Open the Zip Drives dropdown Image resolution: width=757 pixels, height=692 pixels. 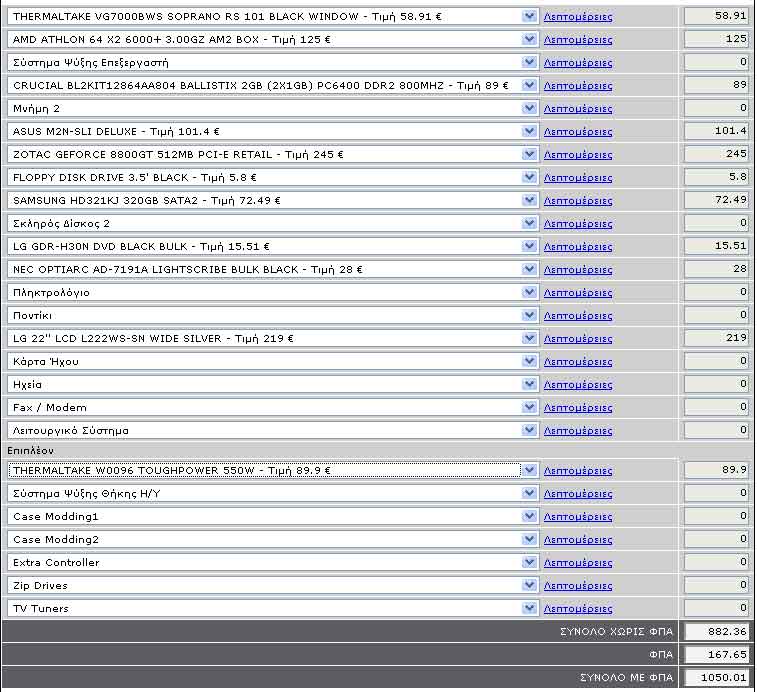point(273,585)
